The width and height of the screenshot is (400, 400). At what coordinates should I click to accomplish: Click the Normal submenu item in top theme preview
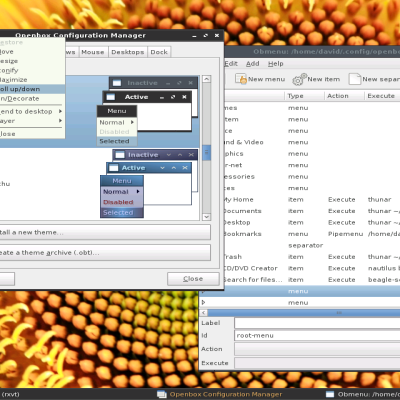[x=117, y=122]
